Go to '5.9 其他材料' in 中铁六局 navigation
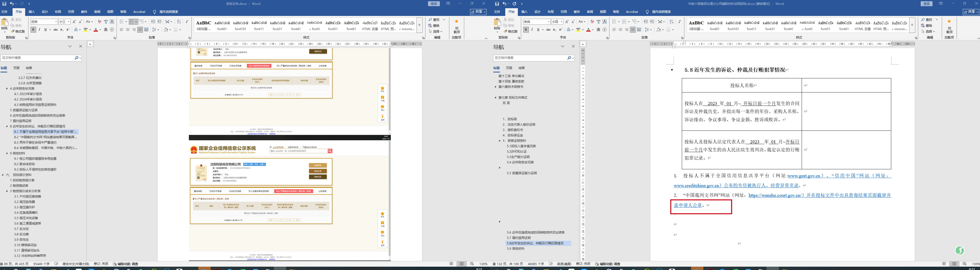 [x=516, y=249]
